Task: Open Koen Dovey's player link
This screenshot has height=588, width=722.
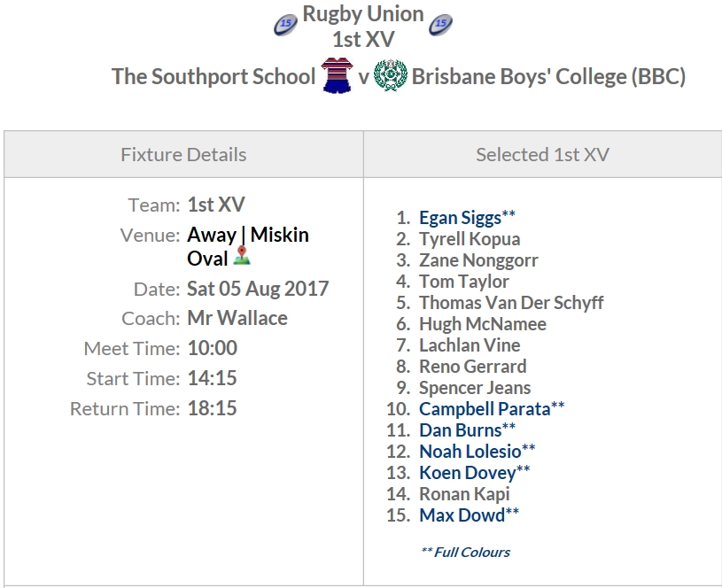Action: [467, 473]
